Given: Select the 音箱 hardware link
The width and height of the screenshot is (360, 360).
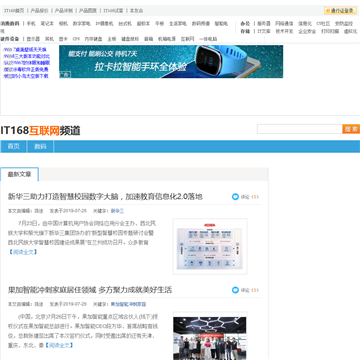Looking at the screenshot, I should pos(148,39).
